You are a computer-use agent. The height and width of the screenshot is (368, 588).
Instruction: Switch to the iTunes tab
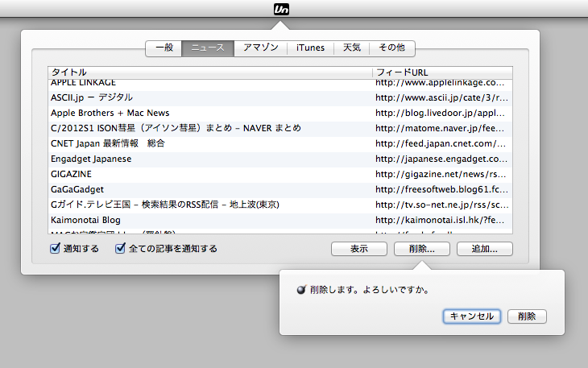(310, 48)
